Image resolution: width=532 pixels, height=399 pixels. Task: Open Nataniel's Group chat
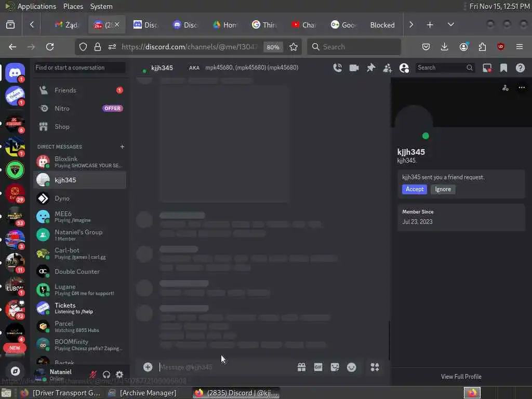[79, 235]
